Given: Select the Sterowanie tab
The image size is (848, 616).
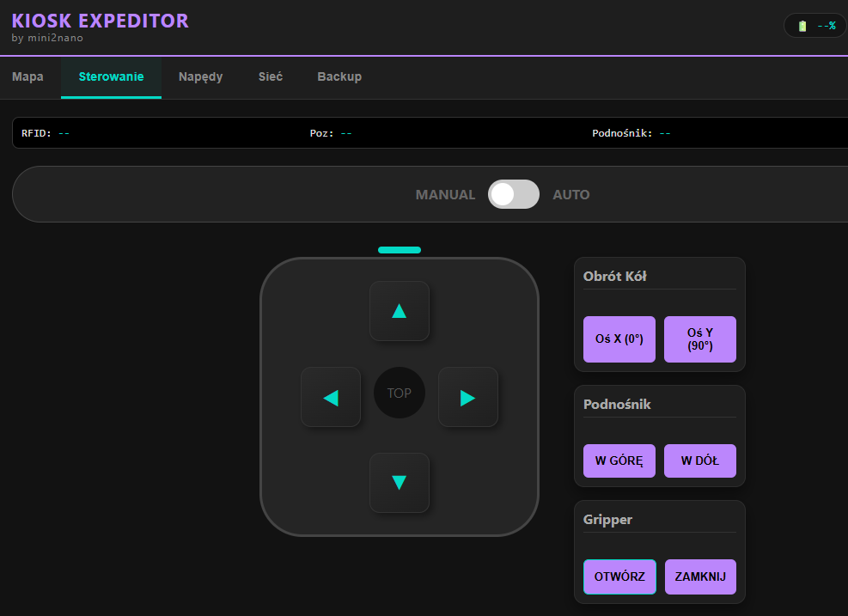Looking at the screenshot, I should [111, 76].
